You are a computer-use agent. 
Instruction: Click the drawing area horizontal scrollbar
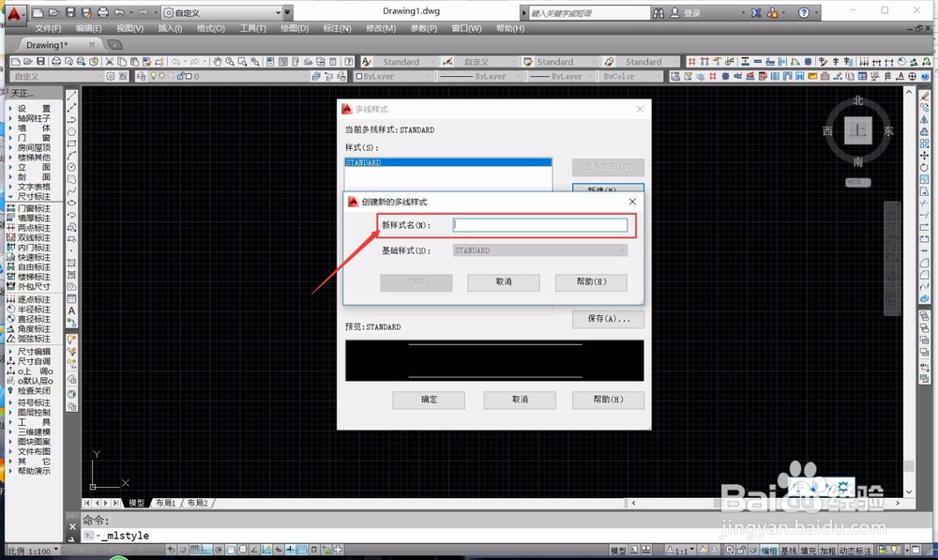pos(765,503)
